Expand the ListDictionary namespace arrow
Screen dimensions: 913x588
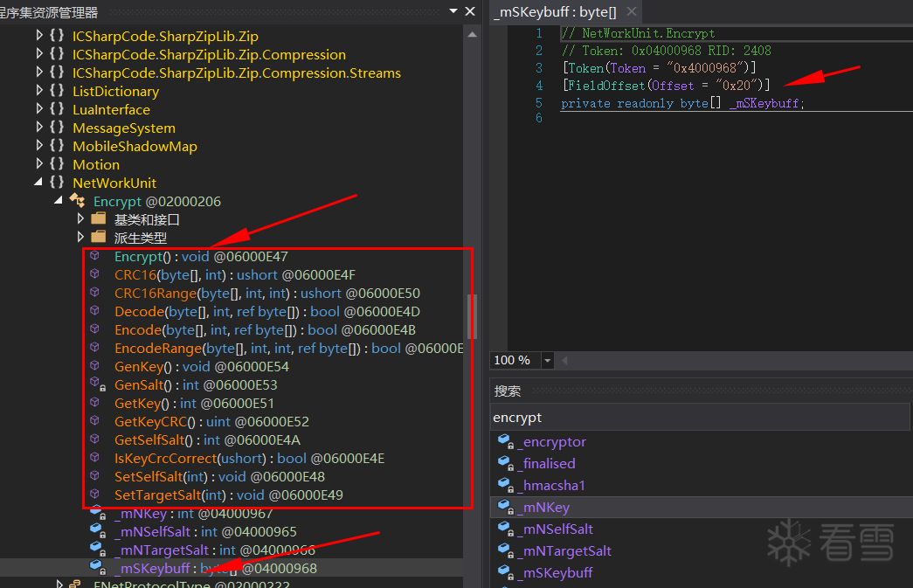pos(39,91)
